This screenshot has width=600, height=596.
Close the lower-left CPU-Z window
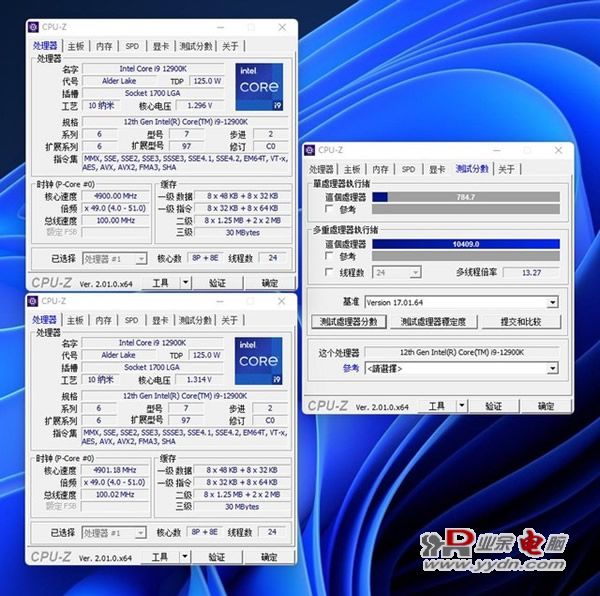[281, 301]
